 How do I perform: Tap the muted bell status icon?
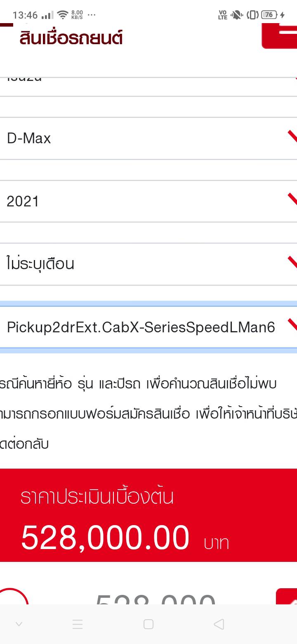pos(236,15)
